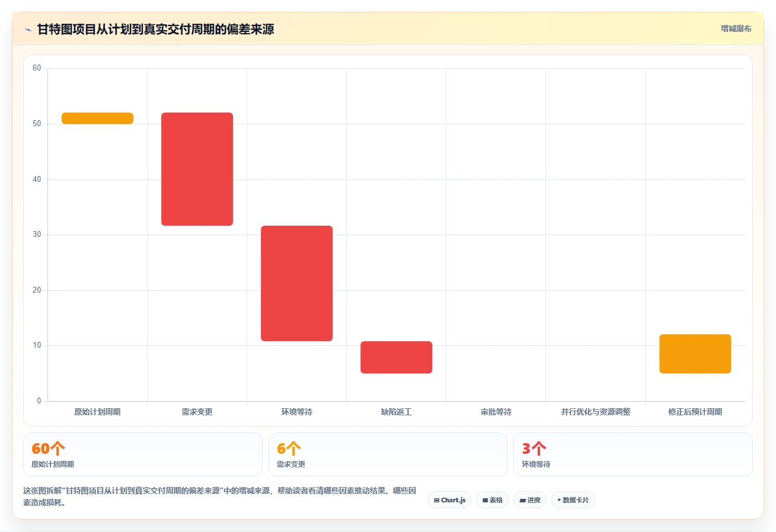Click the 缺陷返工 x-axis label
The width and height of the screenshot is (776, 532).
[x=396, y=412]
